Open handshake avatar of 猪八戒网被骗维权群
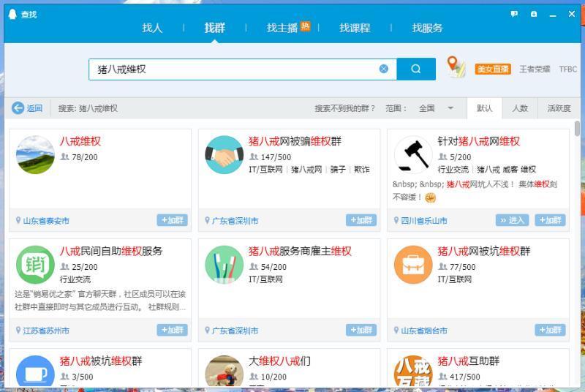The image size is (585, 392). click(224, 155)
